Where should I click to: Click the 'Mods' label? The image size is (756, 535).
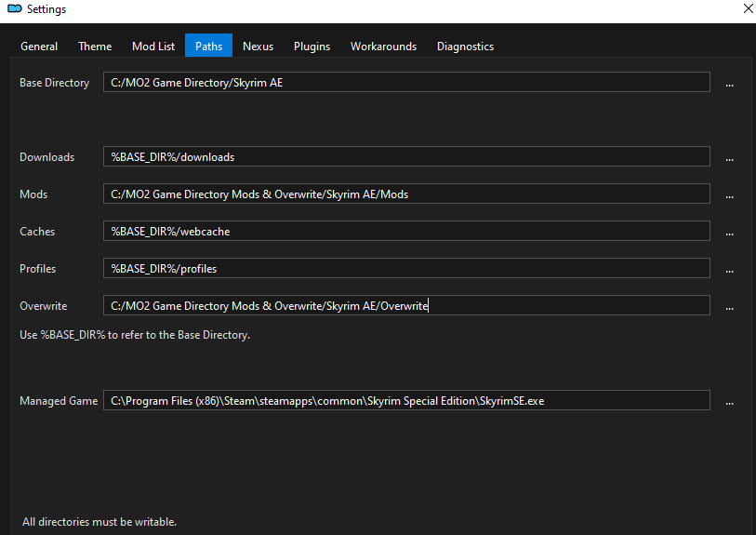(x=33, y=194)
